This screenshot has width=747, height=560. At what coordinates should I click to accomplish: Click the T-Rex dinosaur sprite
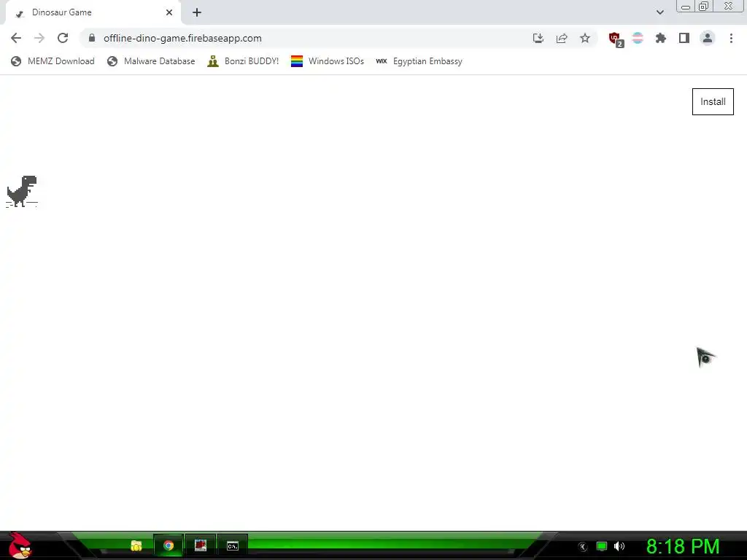point(21,192)
